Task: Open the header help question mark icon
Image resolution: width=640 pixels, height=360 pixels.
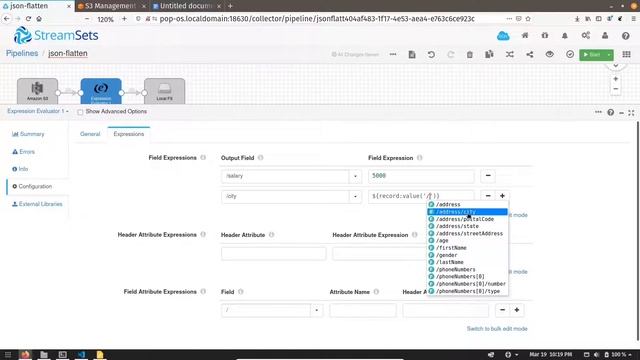Action: (x=625, y=36)
